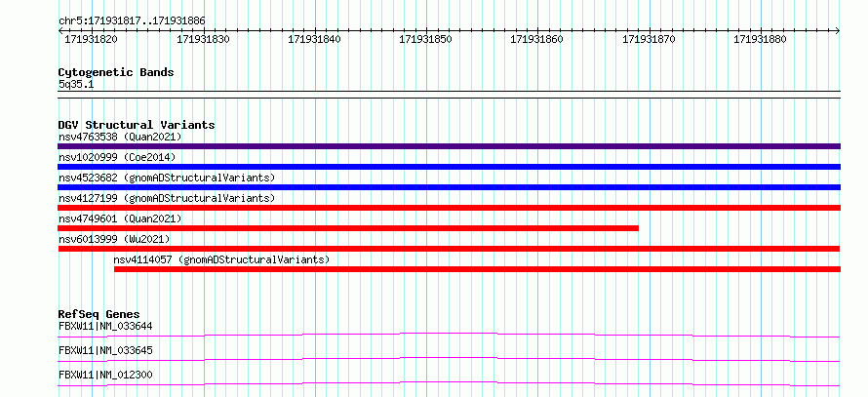The height and width of the screenshot is (397, 868).
Task: Click the purple nsv4763538 variant bar
Action: (x=449, y=146)
